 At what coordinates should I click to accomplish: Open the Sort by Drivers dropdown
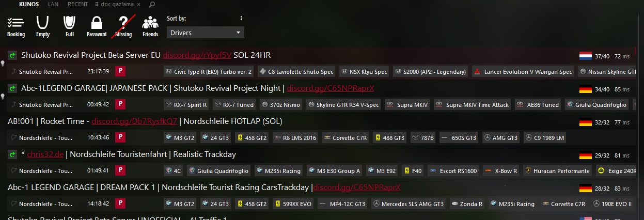coord(206,33)
